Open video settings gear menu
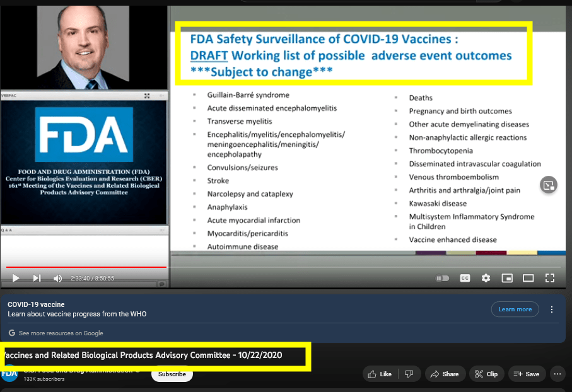The image size is (572, 392). pyautogui.click(x=486, y=278)
